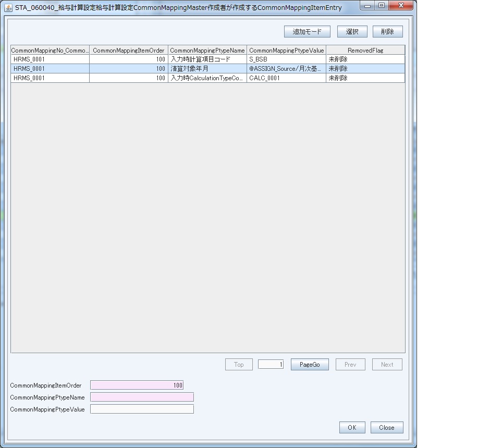This screenshot has height=448, width=490.
Task: Click the Java icon in the title bar
Action: (9, 7)
